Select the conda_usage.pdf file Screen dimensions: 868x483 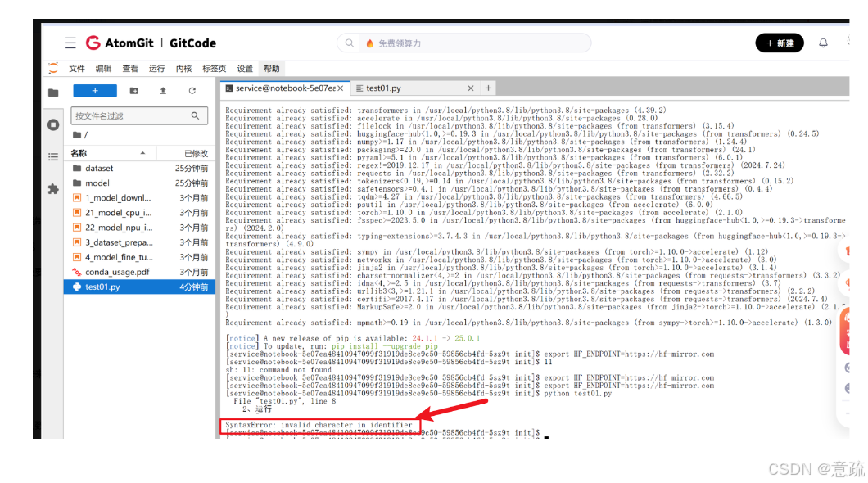tap(139, 273)
